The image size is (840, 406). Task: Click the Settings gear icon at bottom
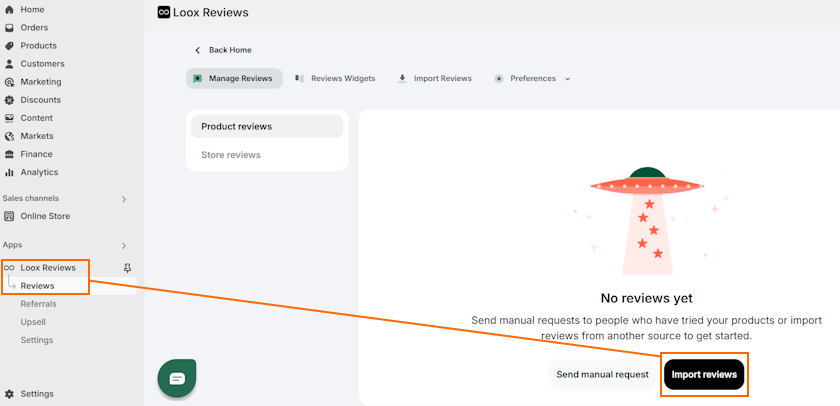9,394
